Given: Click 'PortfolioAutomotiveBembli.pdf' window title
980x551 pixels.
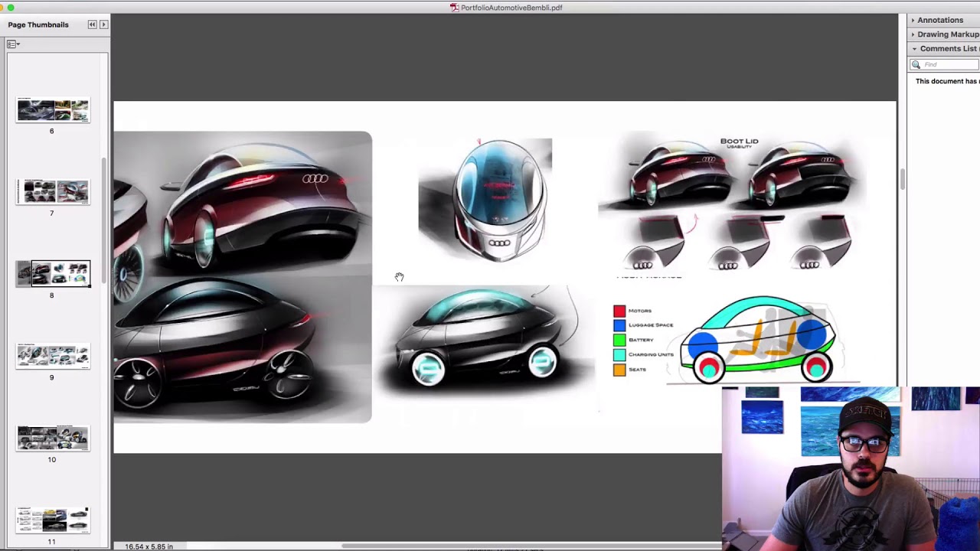Looking at the screenshot, I should [x=511, y=8].
